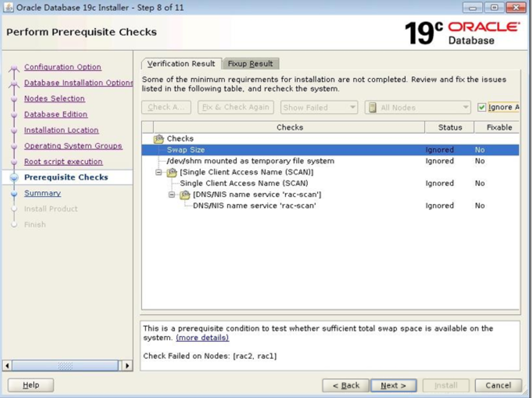
Task: Click the DNS/NIS name service group folder icon
Action: (x=185, y=194)
